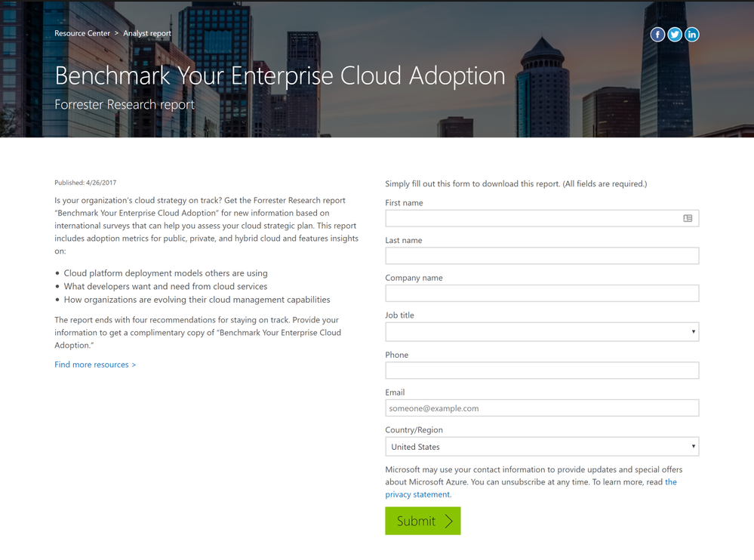Share the report on Twitter
Viewport: 754px width, 560px height.
(674, 34)
